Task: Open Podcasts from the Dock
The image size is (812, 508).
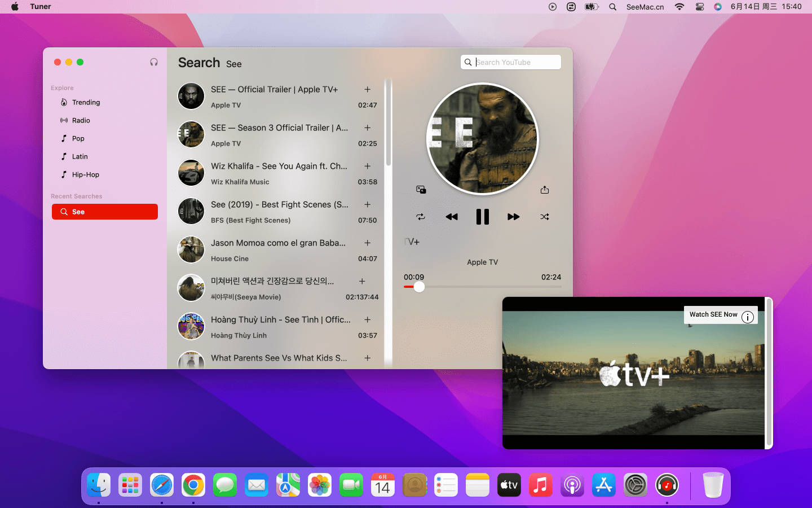Action: 572,485
